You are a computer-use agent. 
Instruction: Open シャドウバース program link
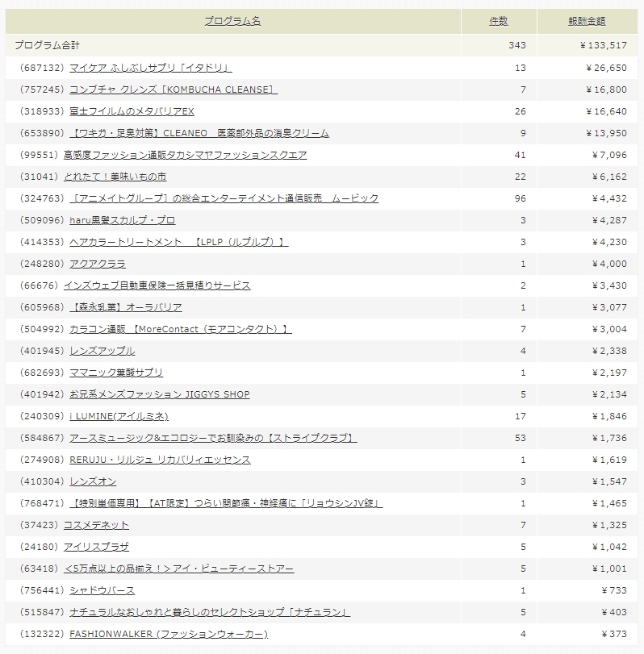(x=102, y=590)
